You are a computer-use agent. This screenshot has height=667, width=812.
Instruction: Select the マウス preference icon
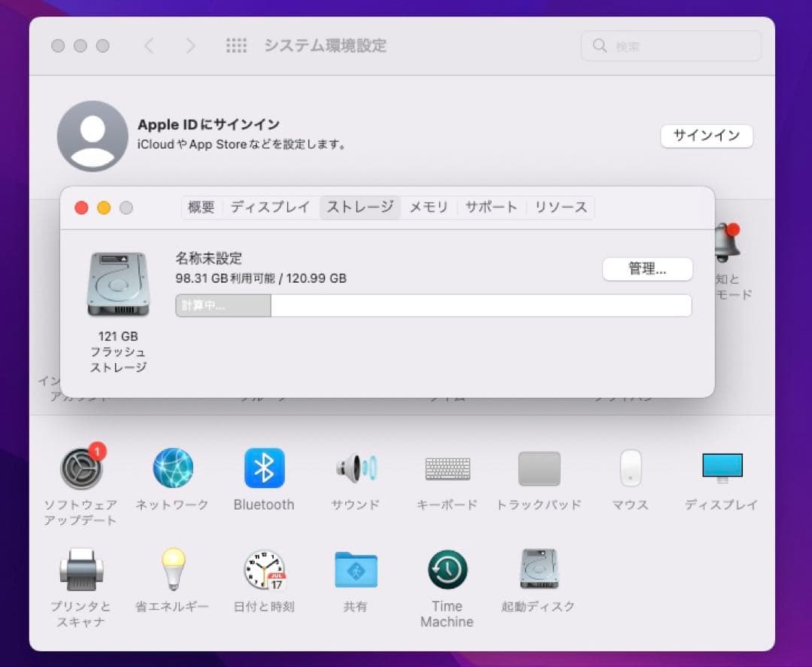(629, 468)
